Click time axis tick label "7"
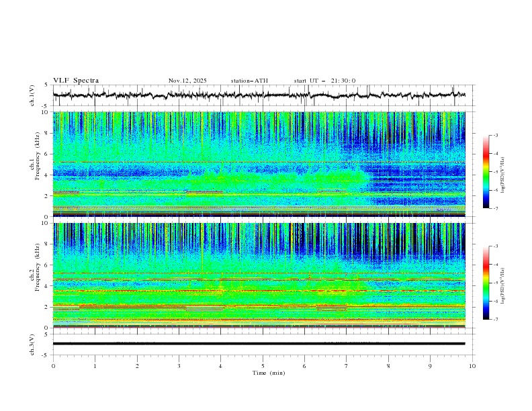Viewport: 532px width, 411px height. coord(346,366)
